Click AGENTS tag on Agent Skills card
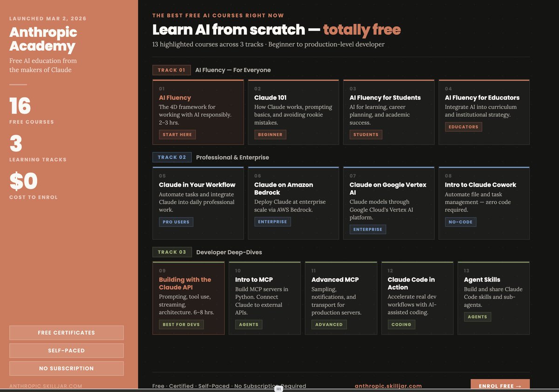Screen dimensions: 559x392 (477, 317)
